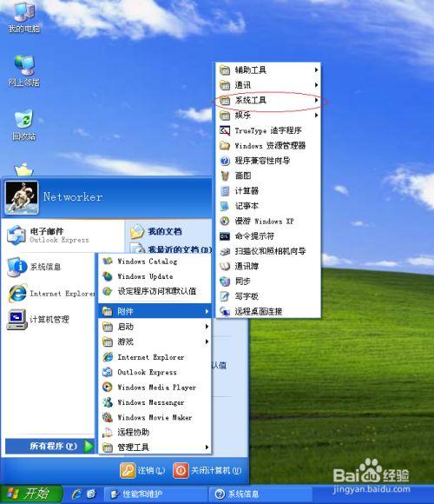Open Windows 资源管理器
The height and width of the screenshot is (504, 434).
pyautogui.click(x=268, y=146)
